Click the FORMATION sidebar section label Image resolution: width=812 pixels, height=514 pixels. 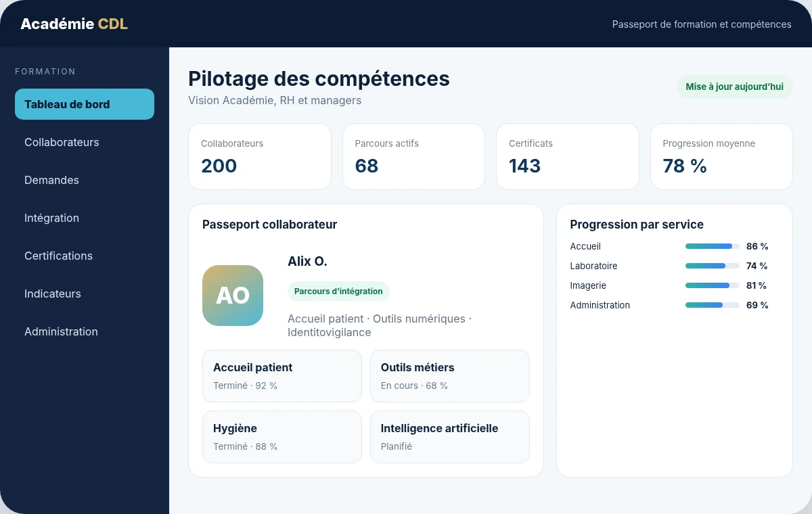point(45,72)
